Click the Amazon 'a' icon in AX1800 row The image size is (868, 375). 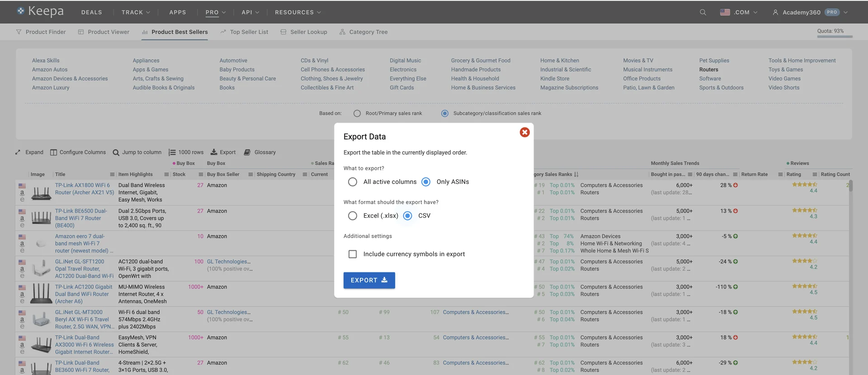pos(22,193)
